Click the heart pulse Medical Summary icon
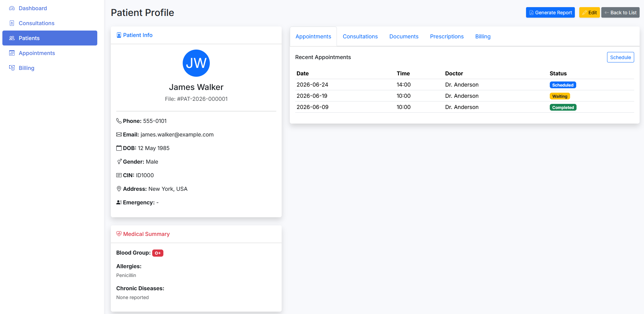 click(x=119, y=234)
